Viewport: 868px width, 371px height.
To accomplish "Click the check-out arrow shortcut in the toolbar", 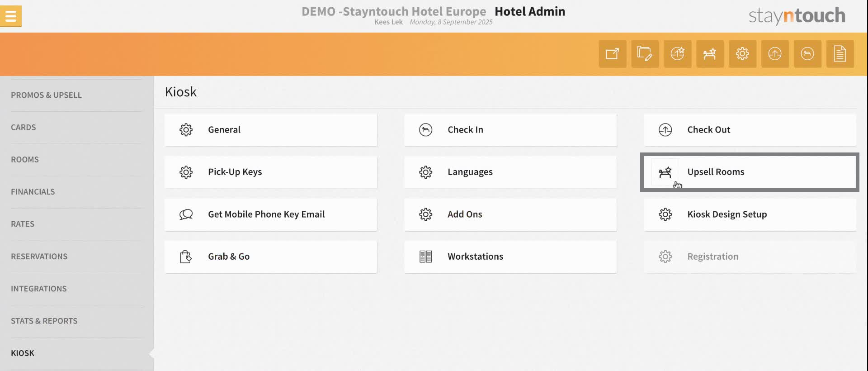I will [775, 54].
